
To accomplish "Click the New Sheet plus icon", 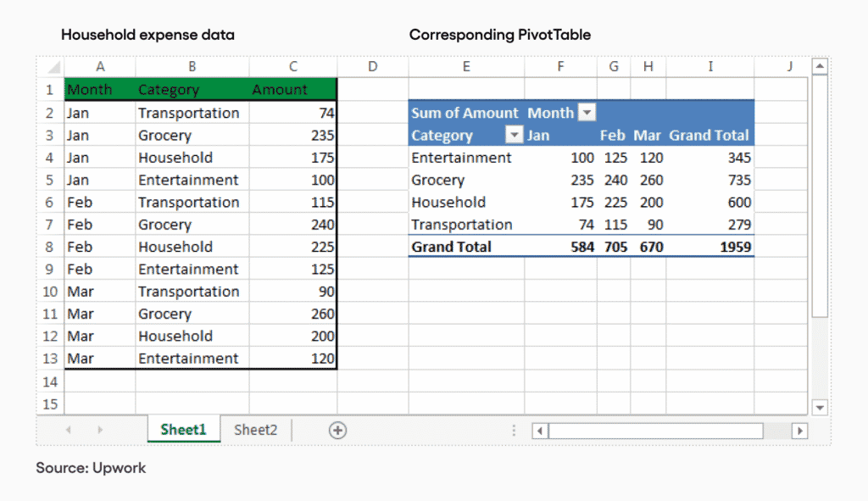I will click(x=337, y=430).
